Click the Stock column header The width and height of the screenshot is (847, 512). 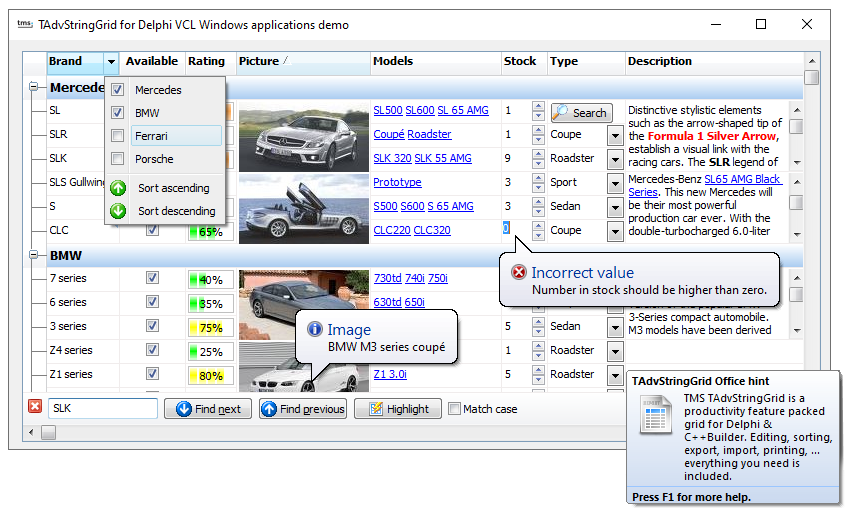(524, 62)
